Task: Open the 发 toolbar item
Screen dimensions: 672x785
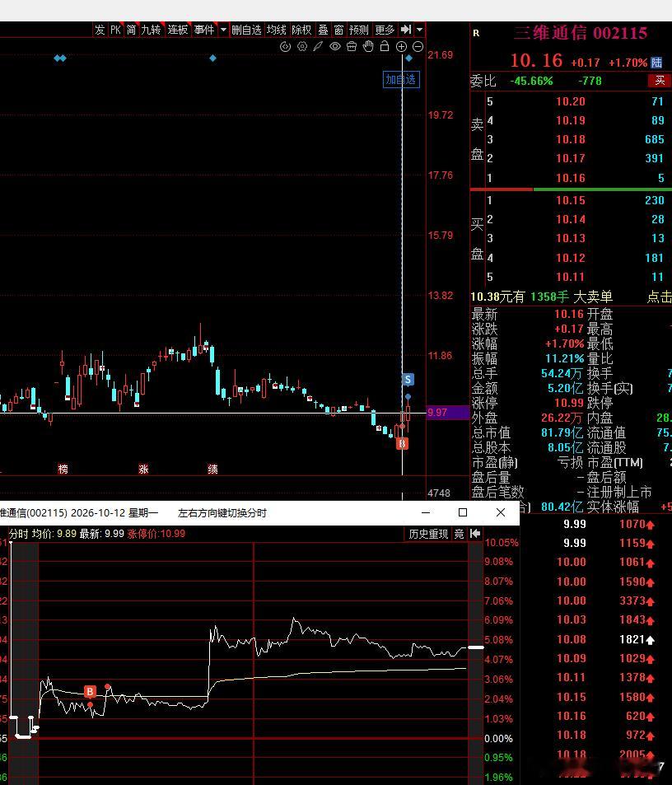Action: (100, 30)
